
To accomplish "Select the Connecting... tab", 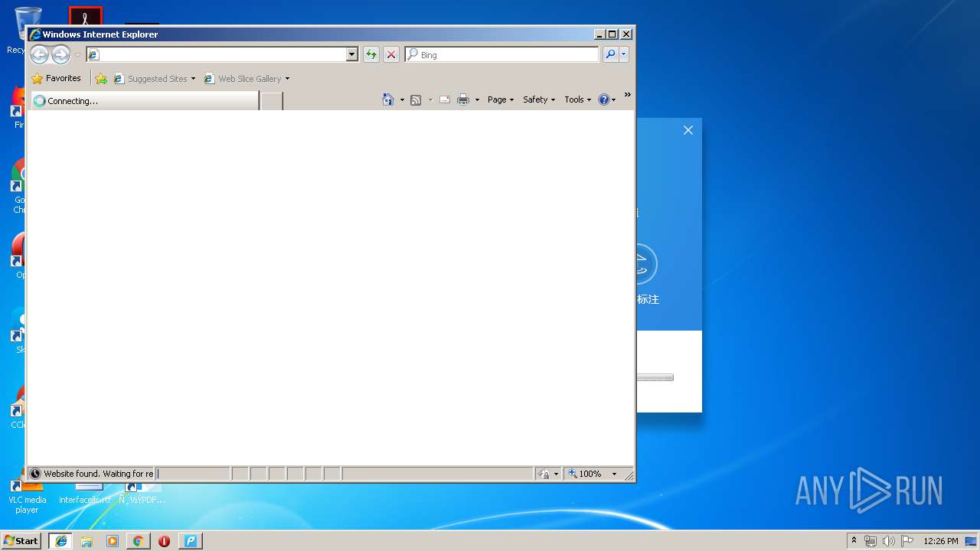I will point(144,100).
